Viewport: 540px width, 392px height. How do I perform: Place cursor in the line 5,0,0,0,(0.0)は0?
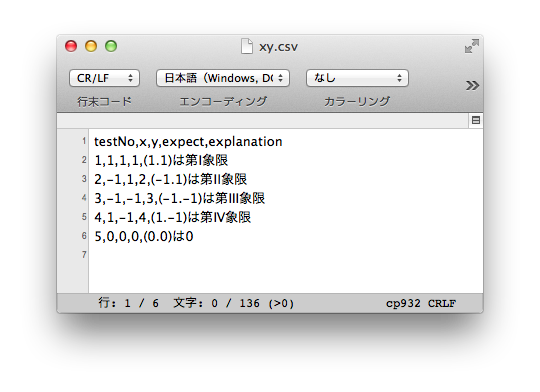(144, 236)
